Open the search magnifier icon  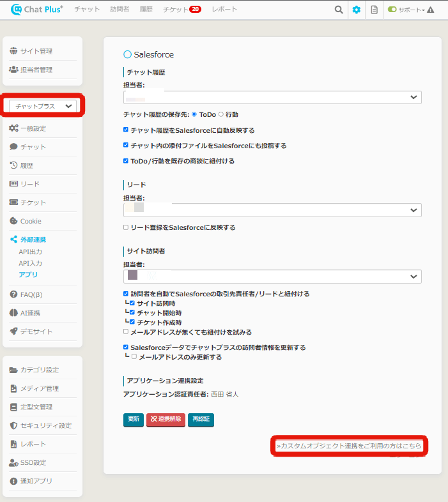click(x=339, y=10)
